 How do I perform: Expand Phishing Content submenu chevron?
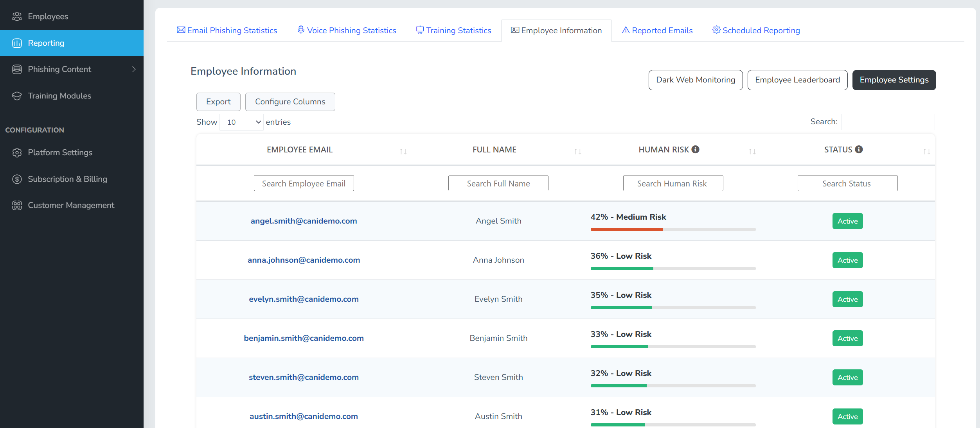(x=134, y=69)
